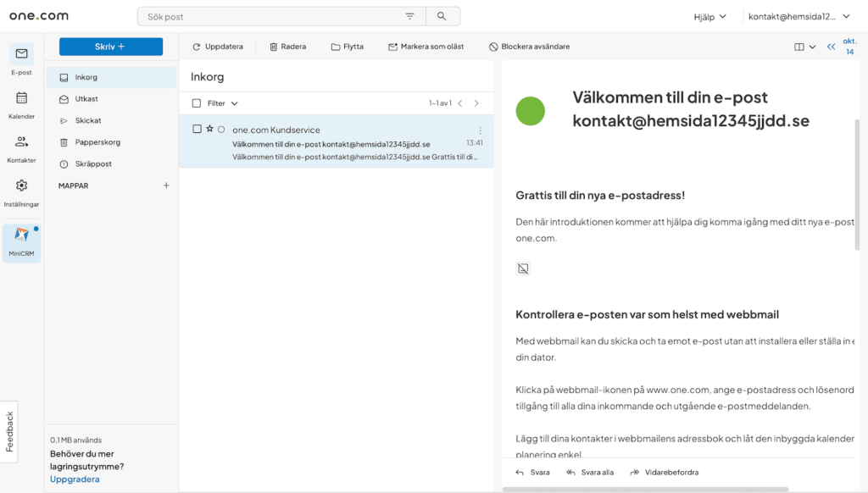The image size is (868, 493).
Task: Click the email's horizontal scrollbar
Action: point(645,490)
